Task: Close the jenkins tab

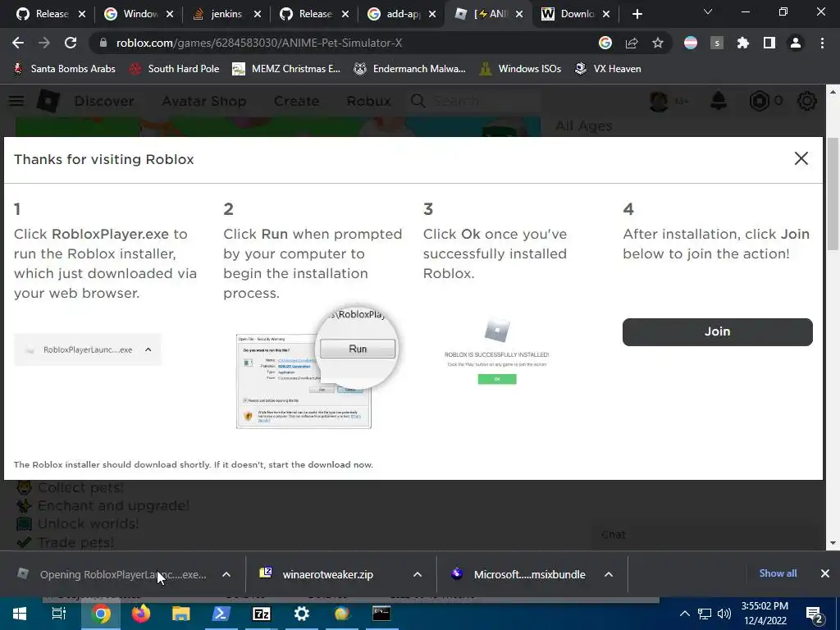Action: point(258,14)
